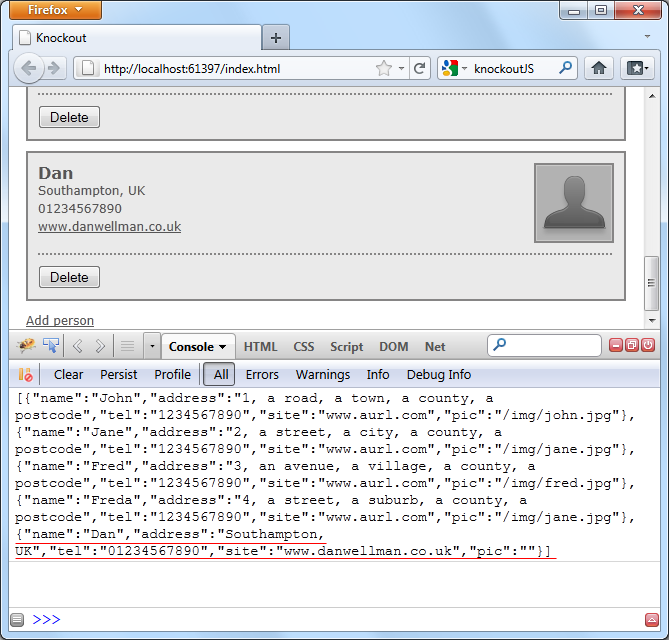Filter console by Errors
This screenshot has height=640, width=669.
point(262,375)
